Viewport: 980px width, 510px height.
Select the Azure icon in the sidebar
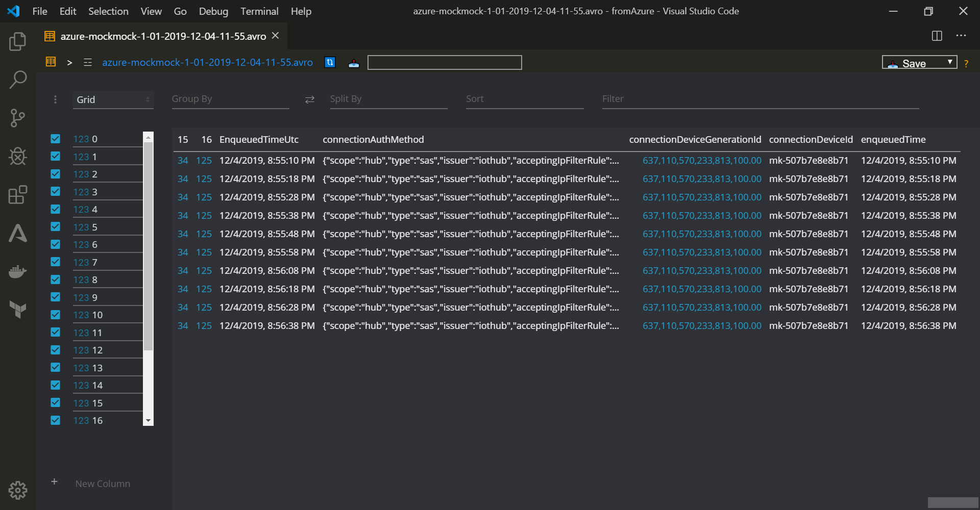tap(18, 234)
